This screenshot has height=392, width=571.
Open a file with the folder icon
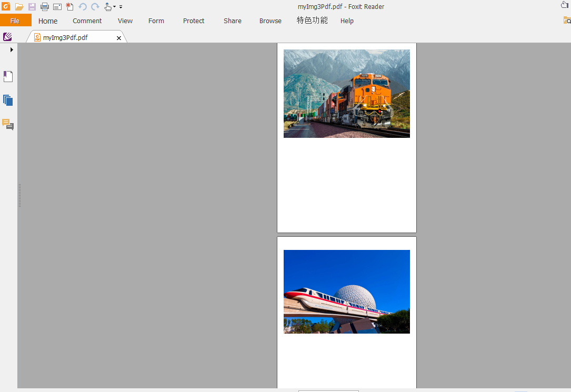pyautogui.click(x=19, y=6)
